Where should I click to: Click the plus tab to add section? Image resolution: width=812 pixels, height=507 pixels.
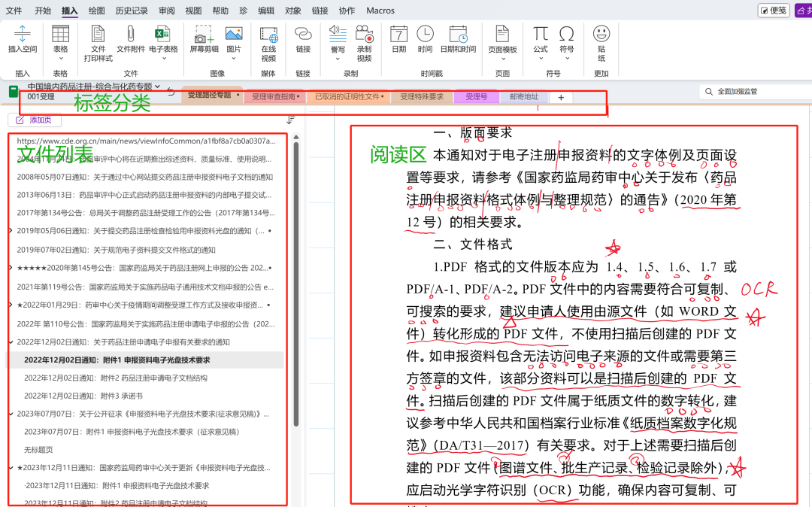point(561,97)
